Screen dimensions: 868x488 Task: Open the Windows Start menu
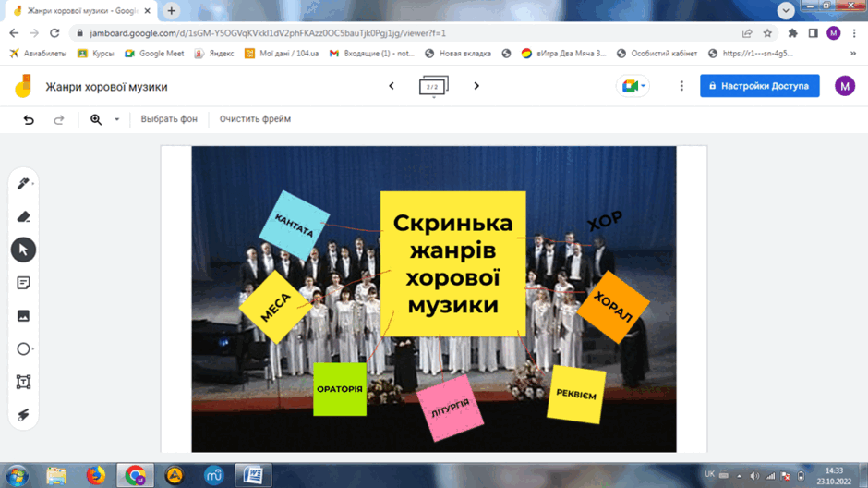[x=17, y=476]
